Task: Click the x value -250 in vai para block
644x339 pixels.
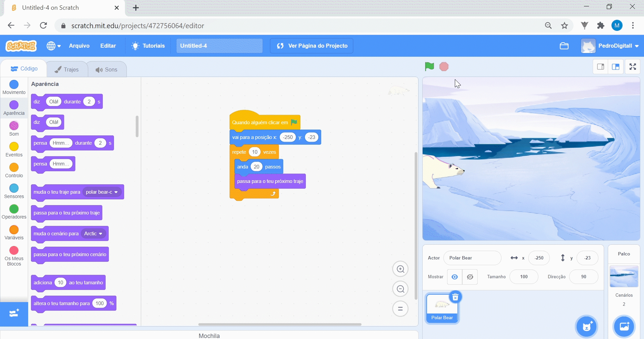Action: (288, 137)
